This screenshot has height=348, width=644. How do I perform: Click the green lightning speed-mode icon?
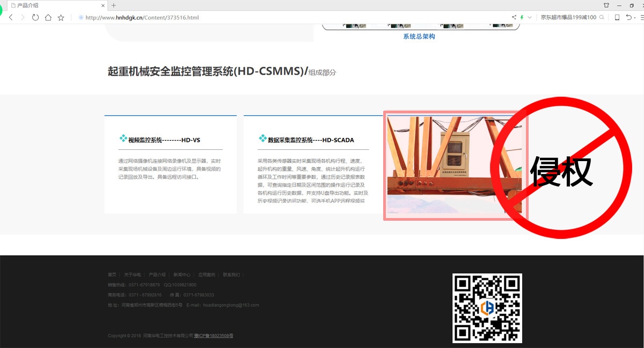pyautogui.click(x=522, y=17)
